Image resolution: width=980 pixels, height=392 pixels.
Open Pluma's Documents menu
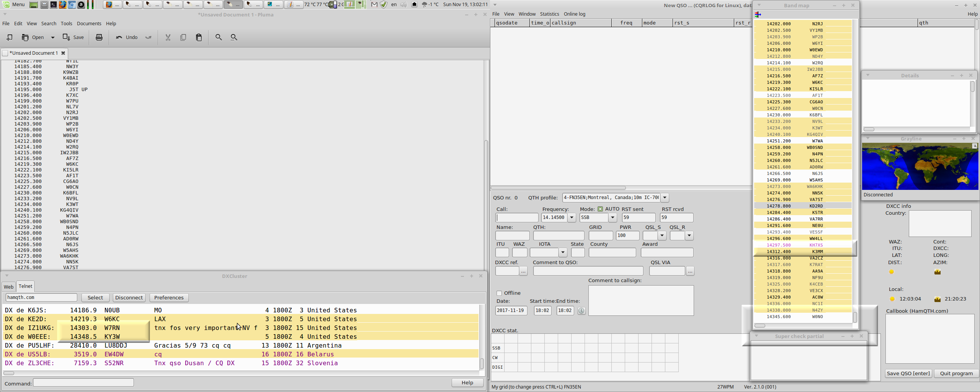pyautogui.click(x=89, y=23)
